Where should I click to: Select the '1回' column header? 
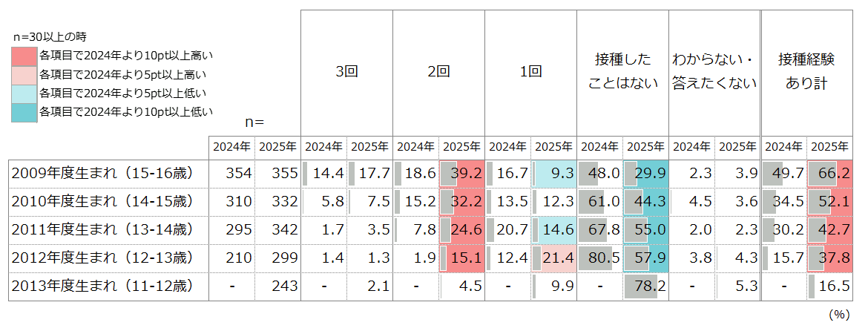(530, 72)
